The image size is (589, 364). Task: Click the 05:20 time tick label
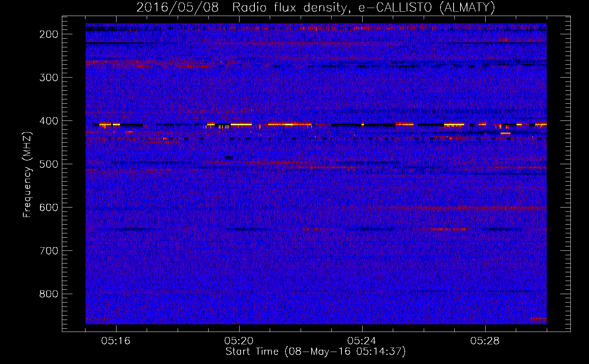pos(239,341)
